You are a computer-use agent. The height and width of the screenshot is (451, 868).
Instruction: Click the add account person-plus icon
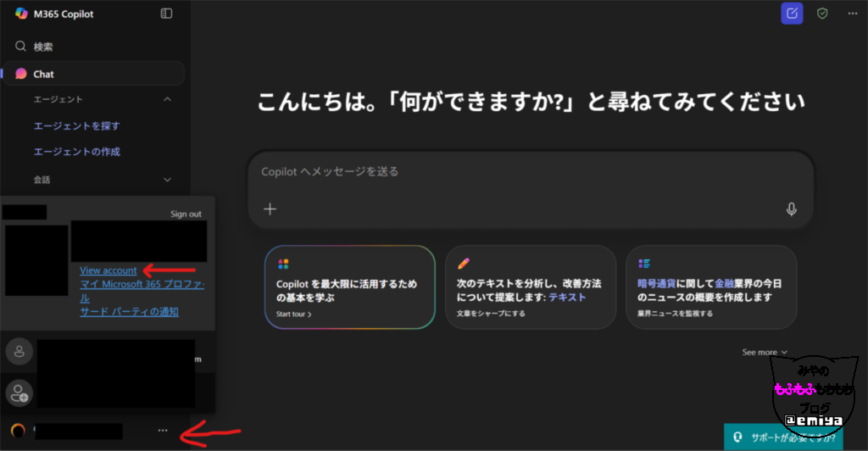(19, 393)
